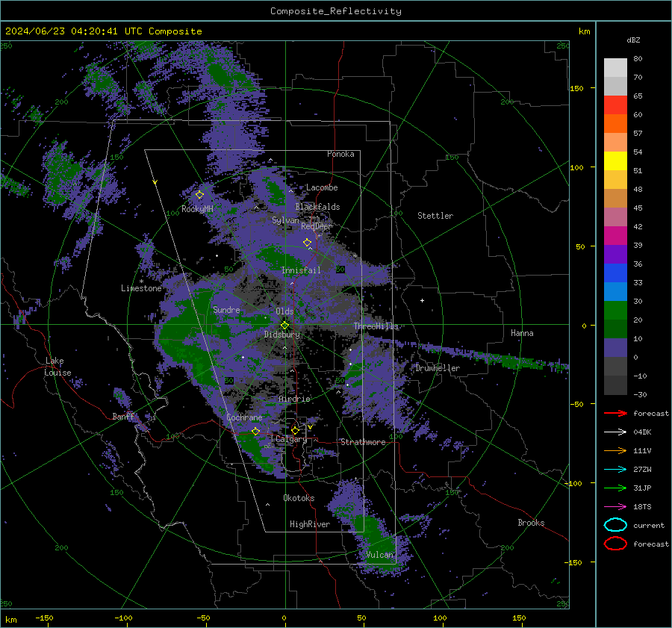Click the current legend label
Viewport: 672px width, 628px height.
[648, 526]
